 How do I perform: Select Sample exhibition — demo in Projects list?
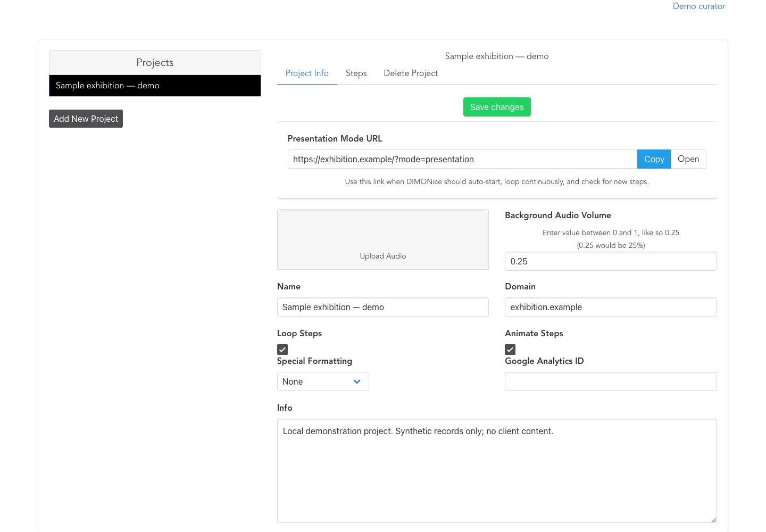click(x=155, y=86)
